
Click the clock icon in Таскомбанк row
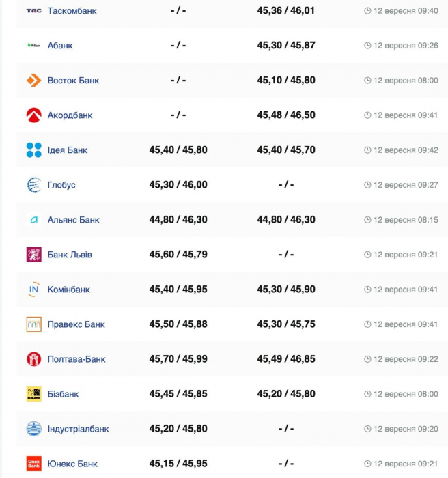tap(367, 11)
